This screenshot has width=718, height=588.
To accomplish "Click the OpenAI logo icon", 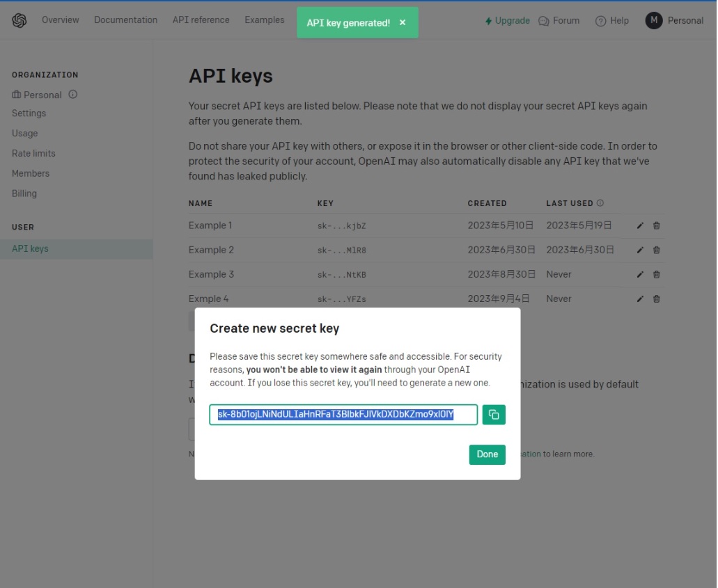I will click(x=19, y=20).
